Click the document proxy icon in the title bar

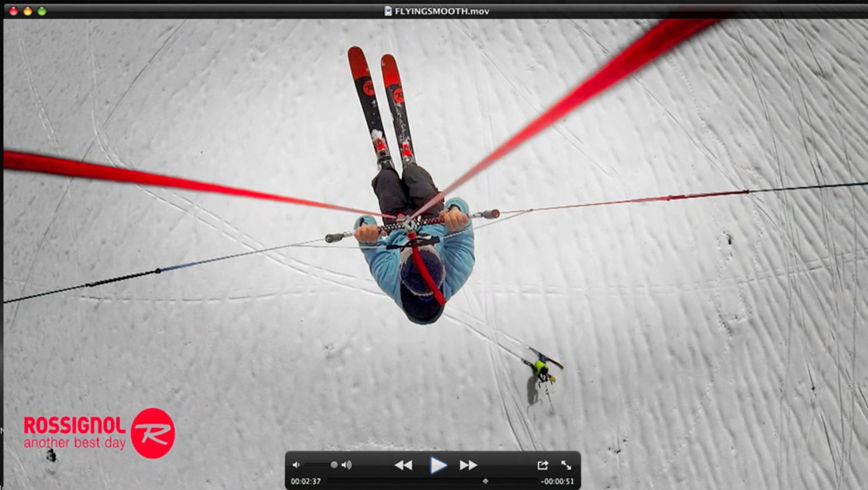point(388,11)
